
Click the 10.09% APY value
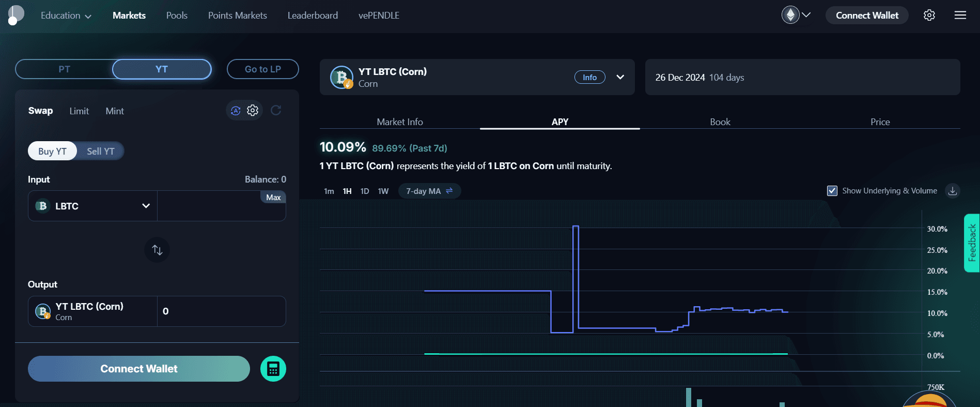(x=343, y=147)
